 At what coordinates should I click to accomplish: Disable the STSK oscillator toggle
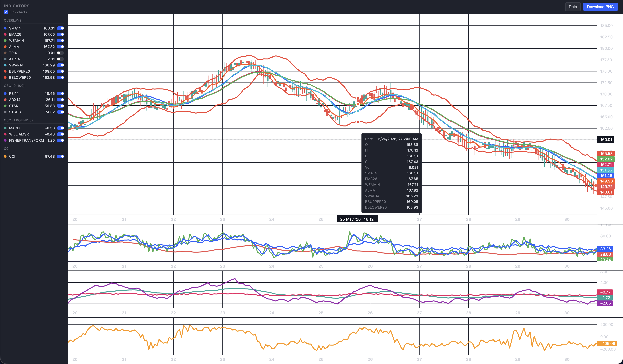click(x=60, y=106)
